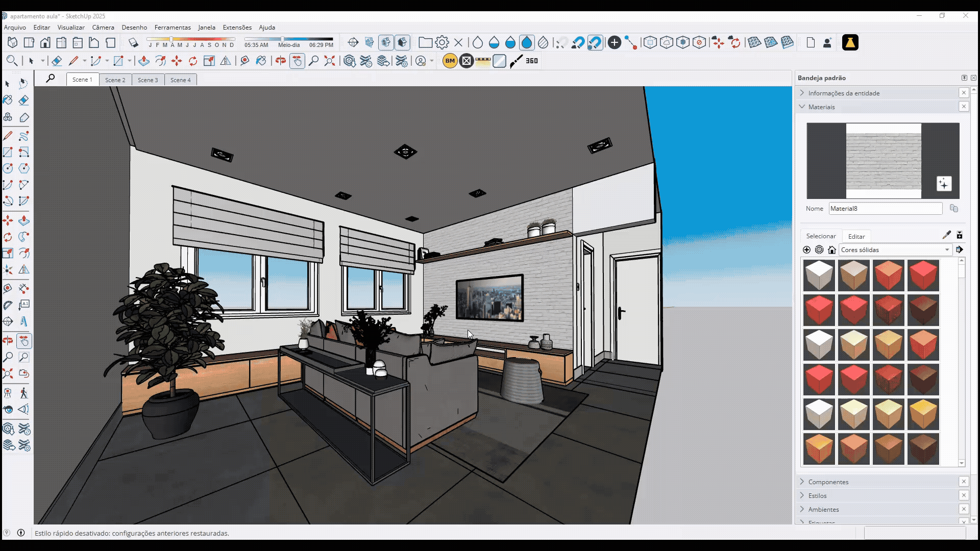980x551 pixels.
Task: Select the Paint Bucket tool in left toolbar
Action: [8, 101]
